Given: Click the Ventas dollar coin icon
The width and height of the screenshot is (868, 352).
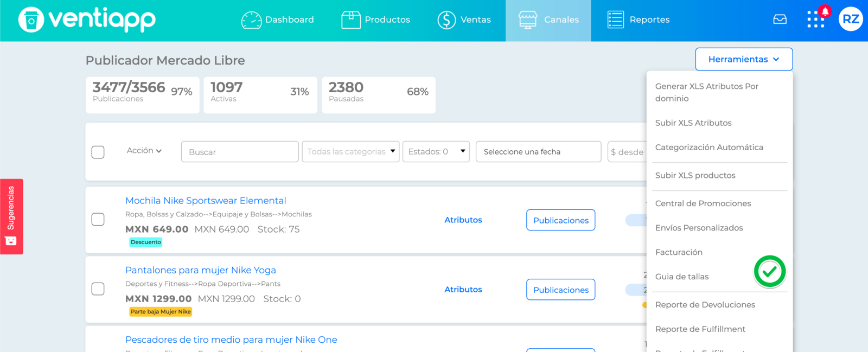Looking at the screenshot, I should 446,20.
